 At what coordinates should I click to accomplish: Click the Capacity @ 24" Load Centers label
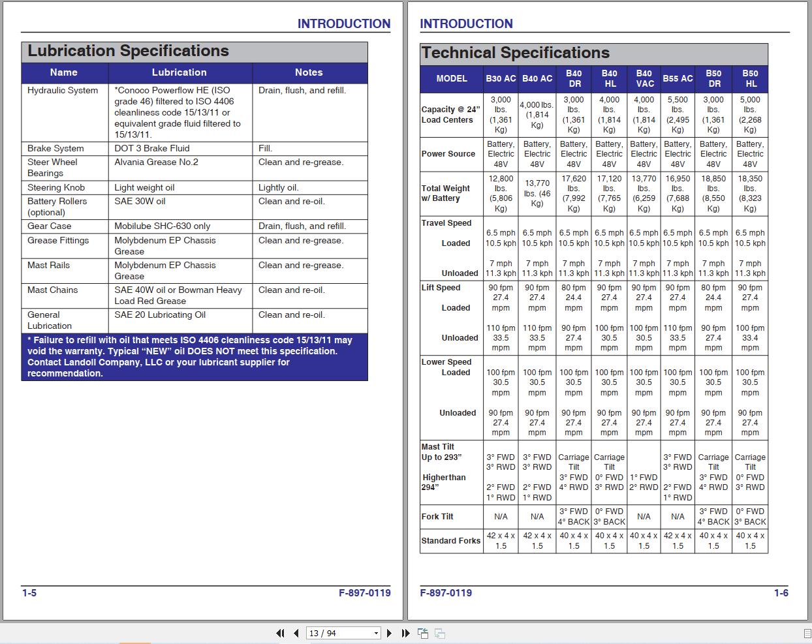(450, 115)
